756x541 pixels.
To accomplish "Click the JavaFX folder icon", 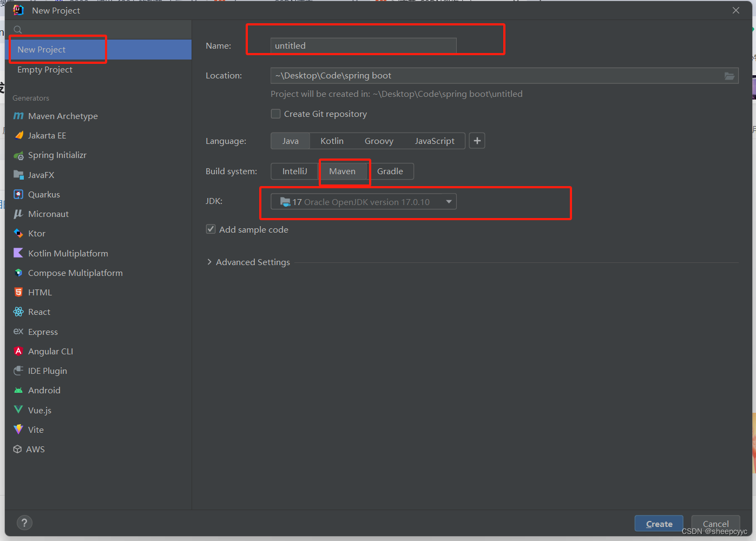I will 18,175.
